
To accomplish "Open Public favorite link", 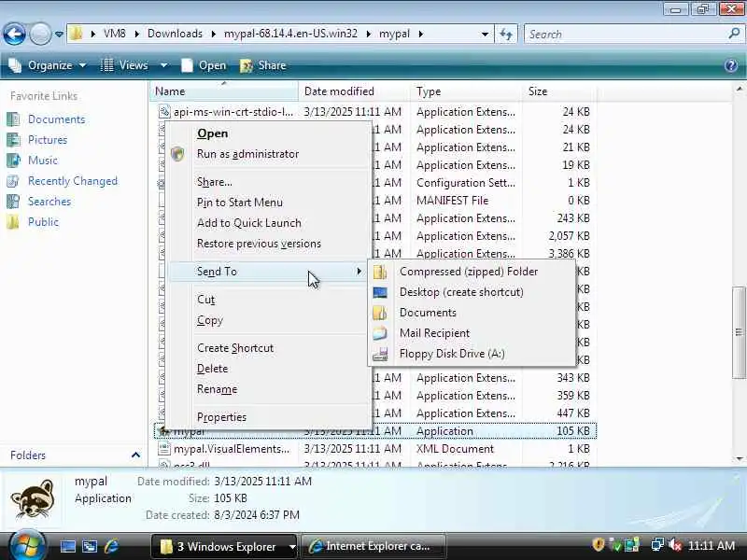I will point(43,222).
